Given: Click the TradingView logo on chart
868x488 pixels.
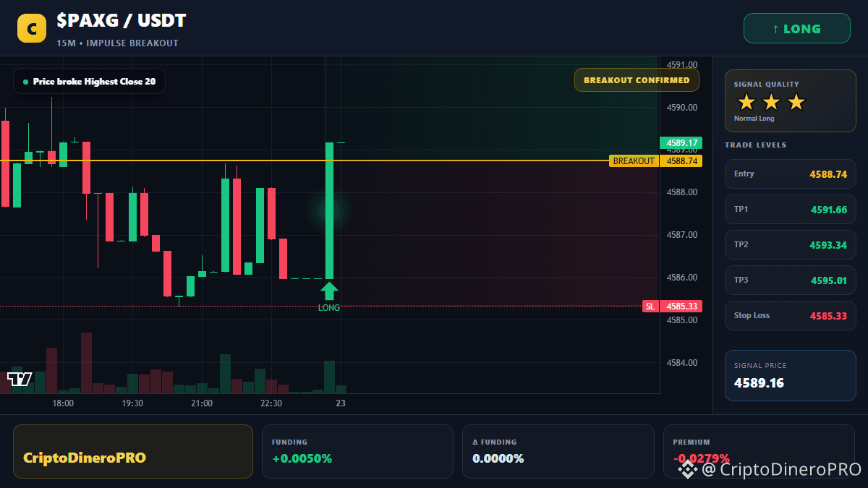Looking at the screenshot, I should [20, 379].
